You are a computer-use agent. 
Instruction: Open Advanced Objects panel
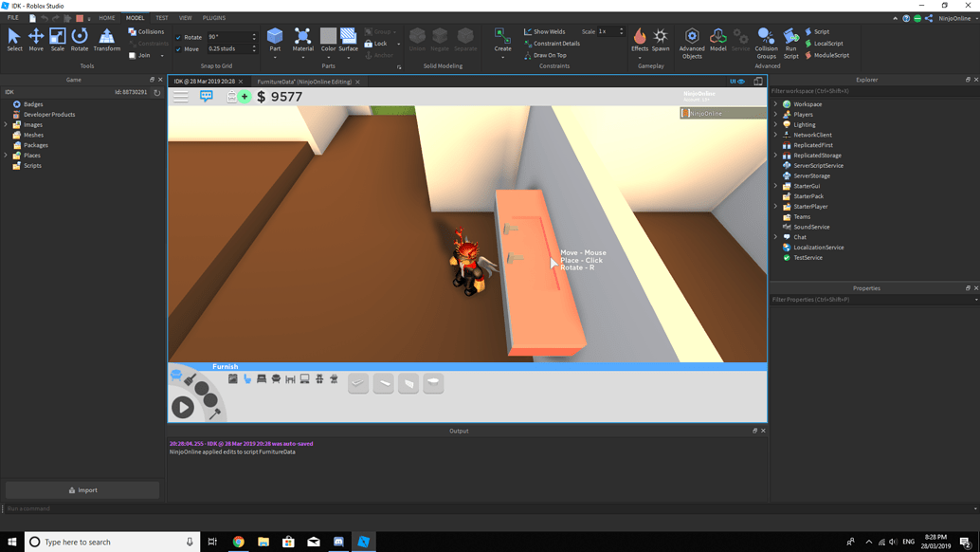pos(692,43)
